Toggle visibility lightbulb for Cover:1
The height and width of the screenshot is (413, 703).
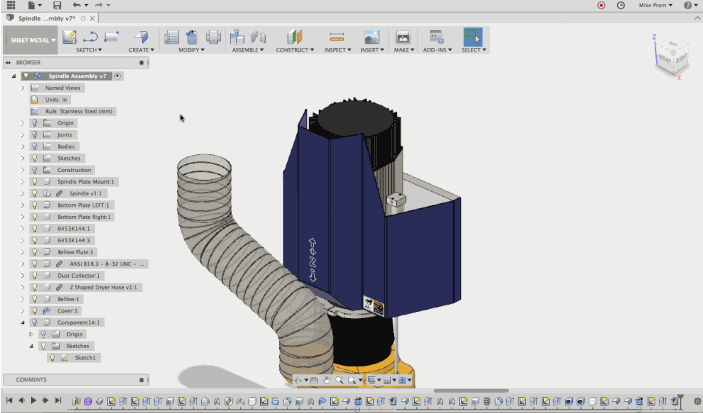click(34, 310)
